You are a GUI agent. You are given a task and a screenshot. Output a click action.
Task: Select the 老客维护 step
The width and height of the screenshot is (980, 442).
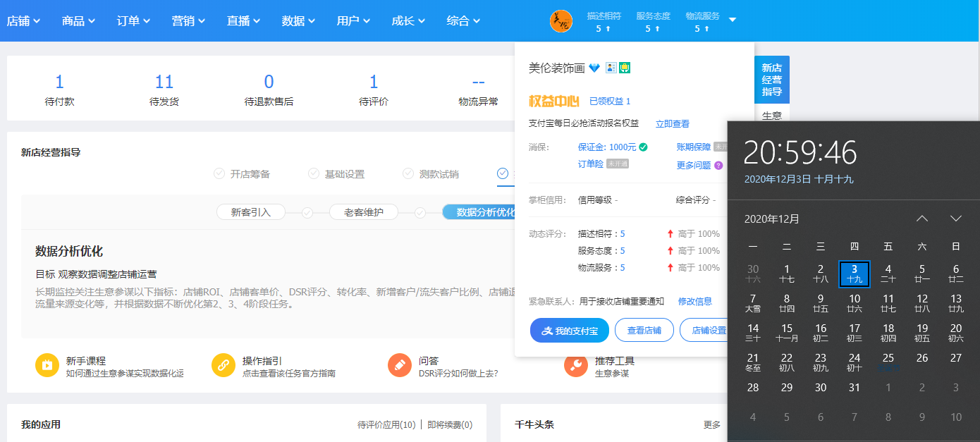(364, 212)
